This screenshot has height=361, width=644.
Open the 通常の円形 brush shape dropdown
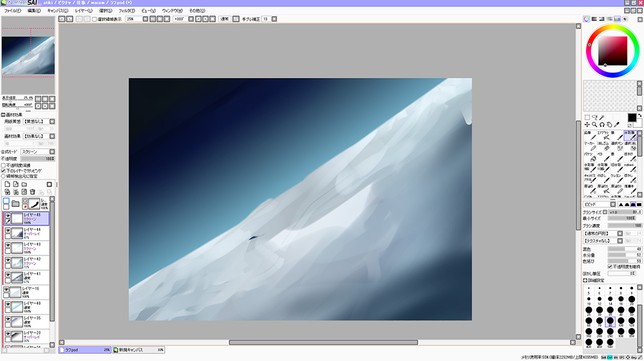coord(620,234)
